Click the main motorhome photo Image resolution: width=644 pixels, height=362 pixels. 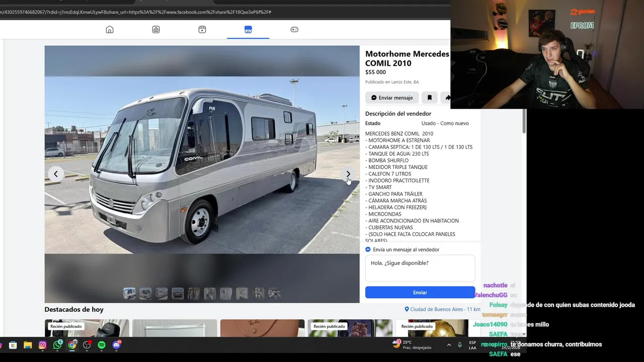[202, 165]
